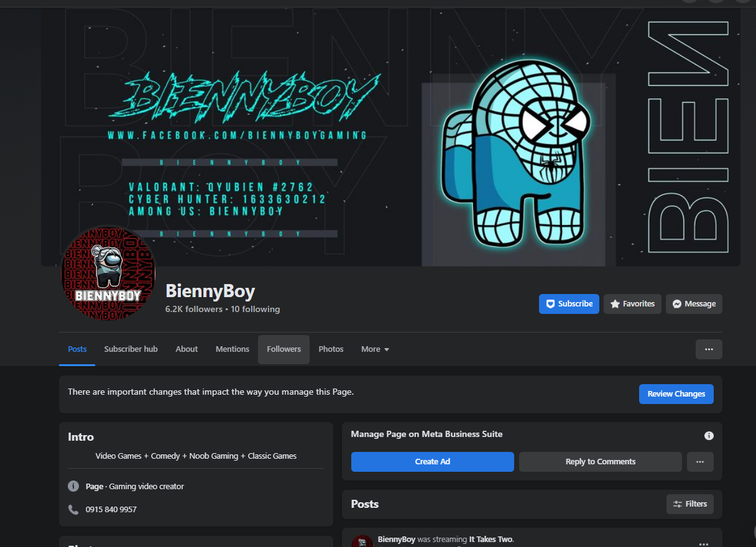Image resolution: width=756 pixels, height=547 pixels.
Task: Click Reply to Comments button
Action: point(601,462)
